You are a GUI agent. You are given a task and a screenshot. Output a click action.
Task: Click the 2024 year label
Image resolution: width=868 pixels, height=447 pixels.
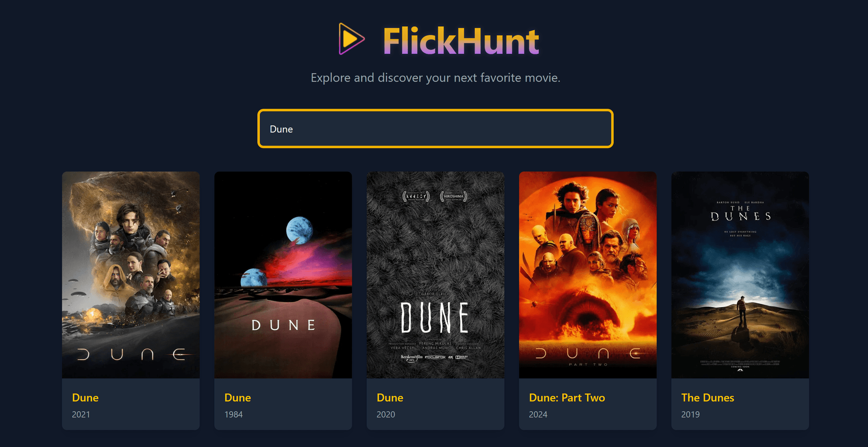(538, 414)
